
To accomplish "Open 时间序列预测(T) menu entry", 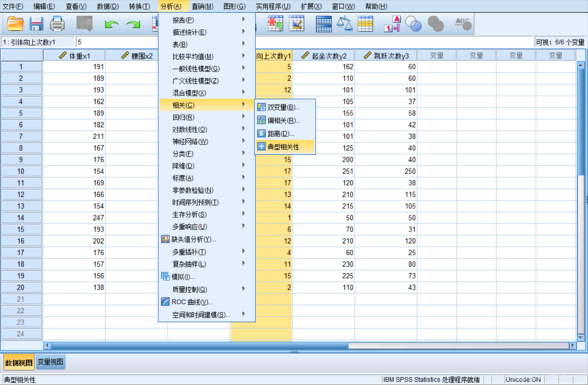I will pos(207,202).
